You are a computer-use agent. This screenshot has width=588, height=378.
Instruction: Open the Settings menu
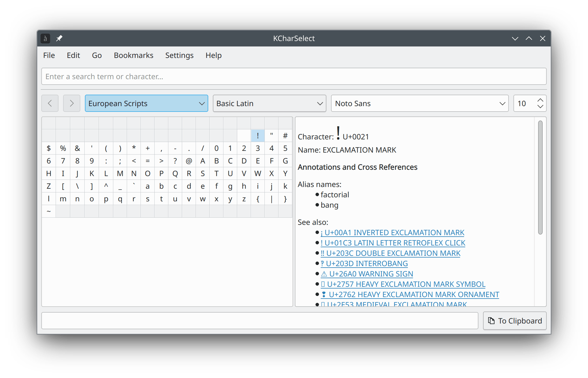[179, 55]
